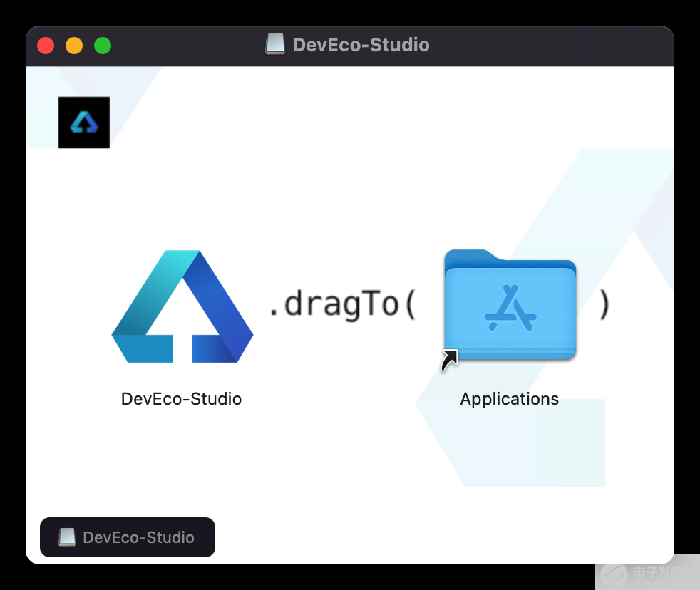
Task: Click the DevEco-Studio path bar item
Action: [x=128, y=537]
